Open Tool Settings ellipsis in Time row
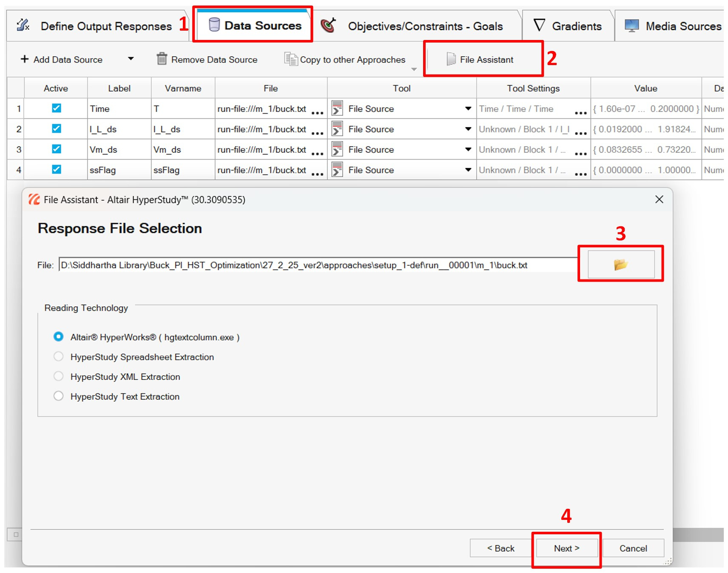Image resolution: width=728 pixels, height=573 pixels. pos(580,113)
